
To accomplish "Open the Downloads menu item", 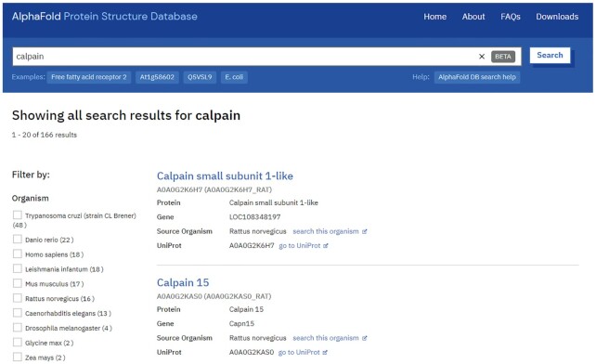I will [557, 17].
